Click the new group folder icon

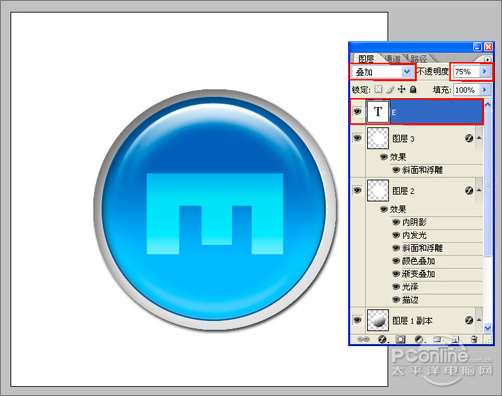[437, 339]
